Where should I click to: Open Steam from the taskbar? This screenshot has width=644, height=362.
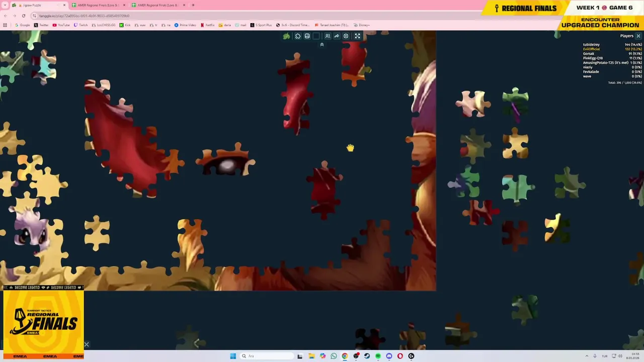[x=367, y=356]
